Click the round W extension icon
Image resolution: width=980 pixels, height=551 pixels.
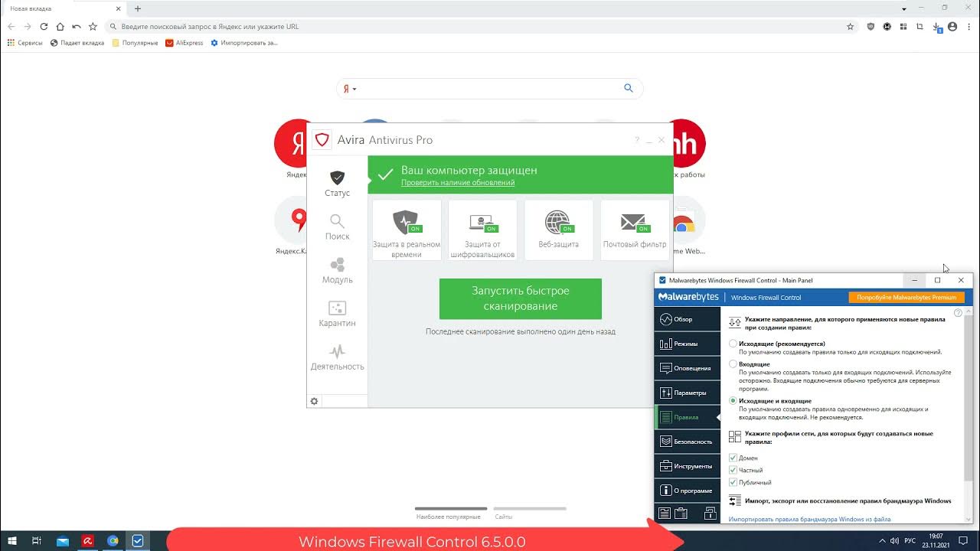coord(887,26)
